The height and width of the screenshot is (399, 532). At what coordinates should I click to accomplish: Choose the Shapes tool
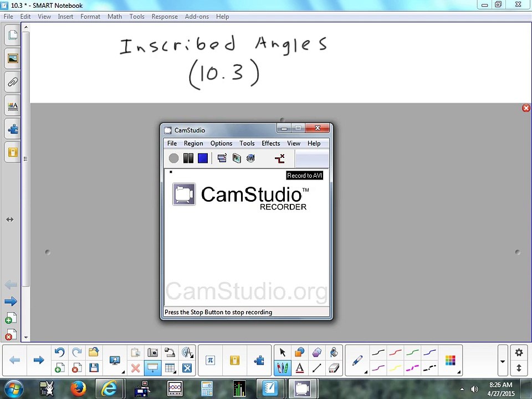click(x=300, y=352)
